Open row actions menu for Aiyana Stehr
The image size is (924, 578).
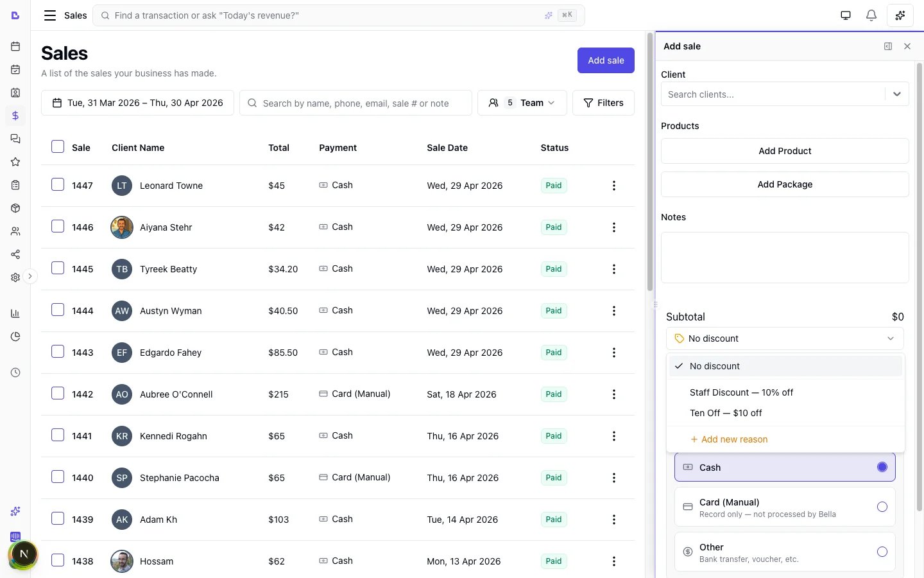pos(614,227)
